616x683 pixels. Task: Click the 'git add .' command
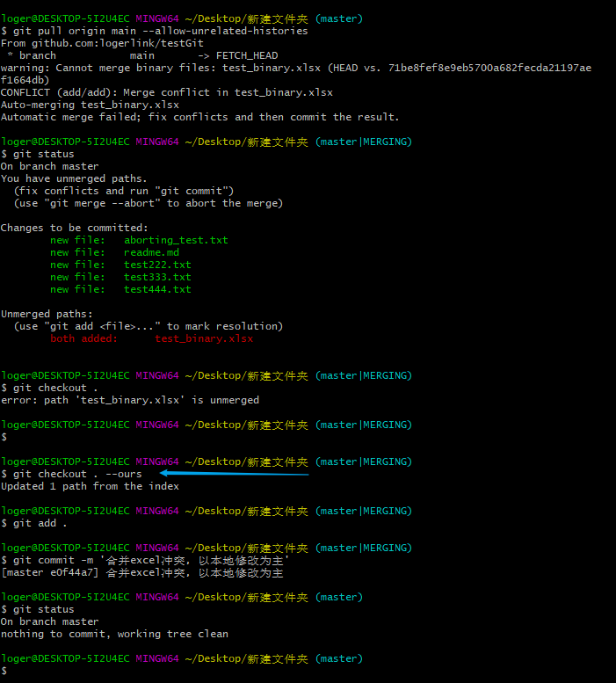[x=40, y=523]
